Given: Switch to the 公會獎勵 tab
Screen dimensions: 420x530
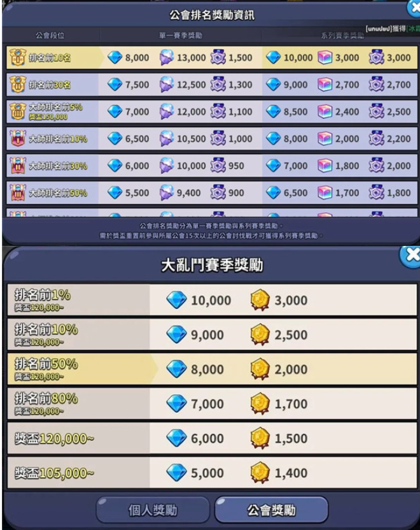Looking at the screenshot, I should [x=272, y=510].
